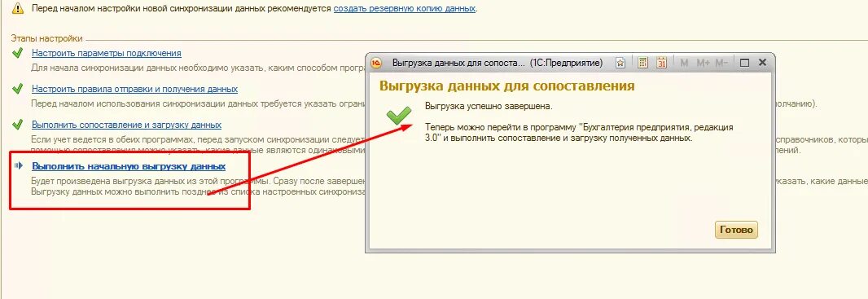Close the export data dialog window

point(762,63)
